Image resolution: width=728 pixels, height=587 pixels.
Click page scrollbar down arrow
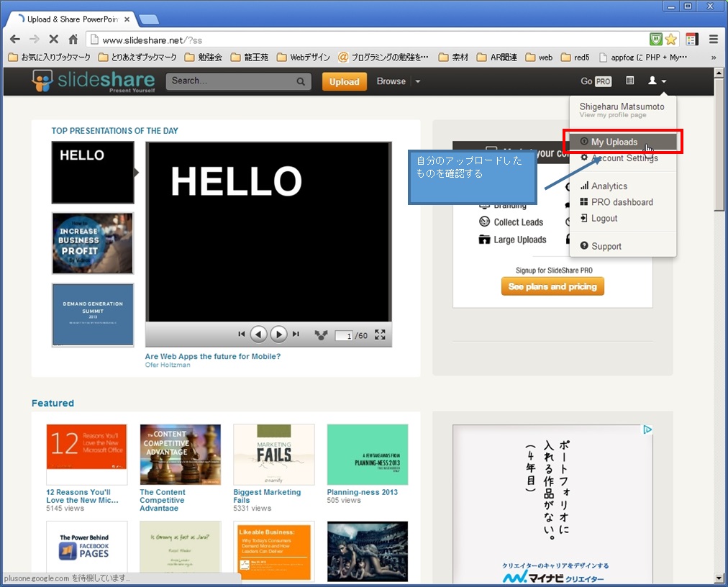719,578
